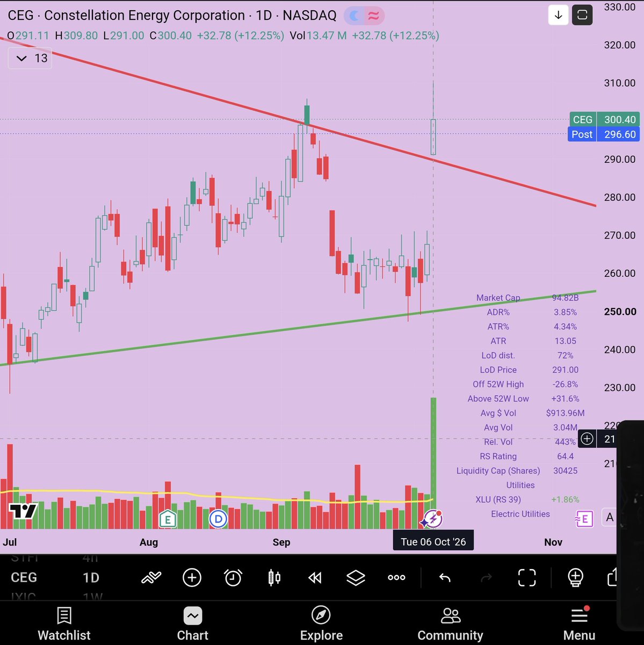Start bar replay with rewind icon
Viewport: 644px width, 645px height.
[315, 578]
